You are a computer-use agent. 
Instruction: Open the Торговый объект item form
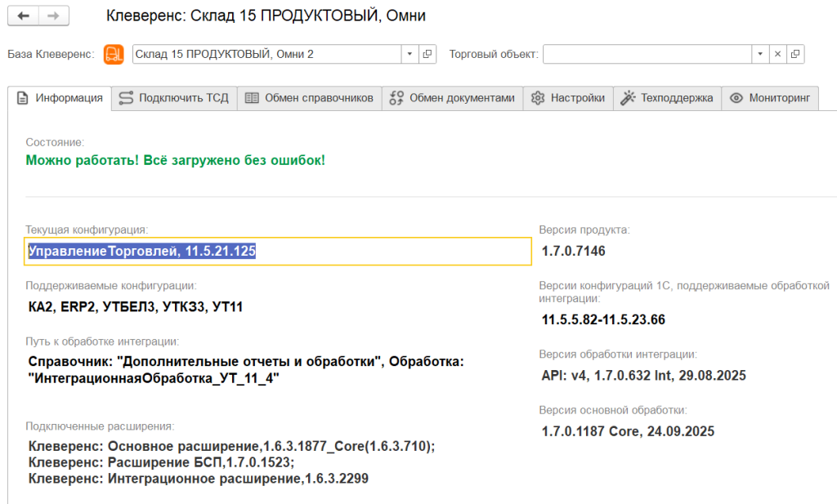pyautogui.click(x=794, y=54)
